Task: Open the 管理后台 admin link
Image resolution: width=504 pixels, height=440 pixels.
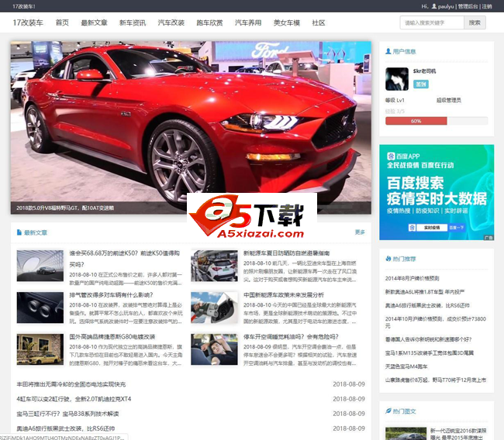Action: [468, 6]
